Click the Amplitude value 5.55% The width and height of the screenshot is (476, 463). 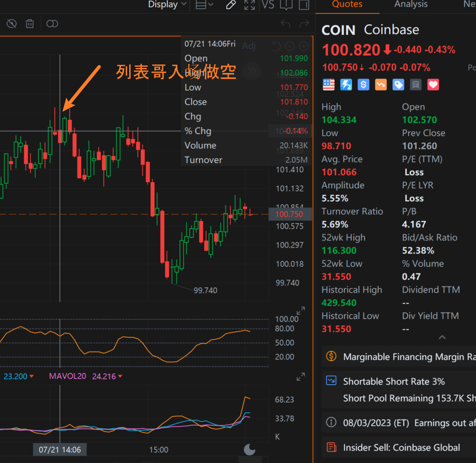coord(335,198)
